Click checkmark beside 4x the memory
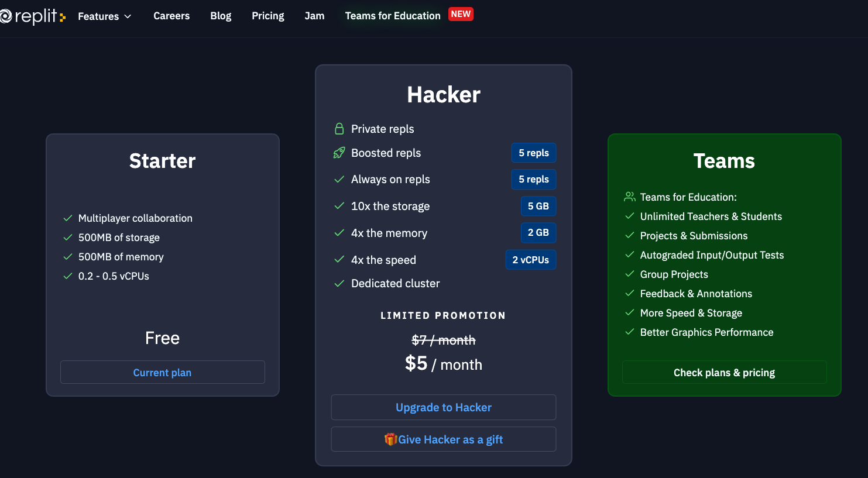Viewport: 868px width, 478px height. point(339,233)
